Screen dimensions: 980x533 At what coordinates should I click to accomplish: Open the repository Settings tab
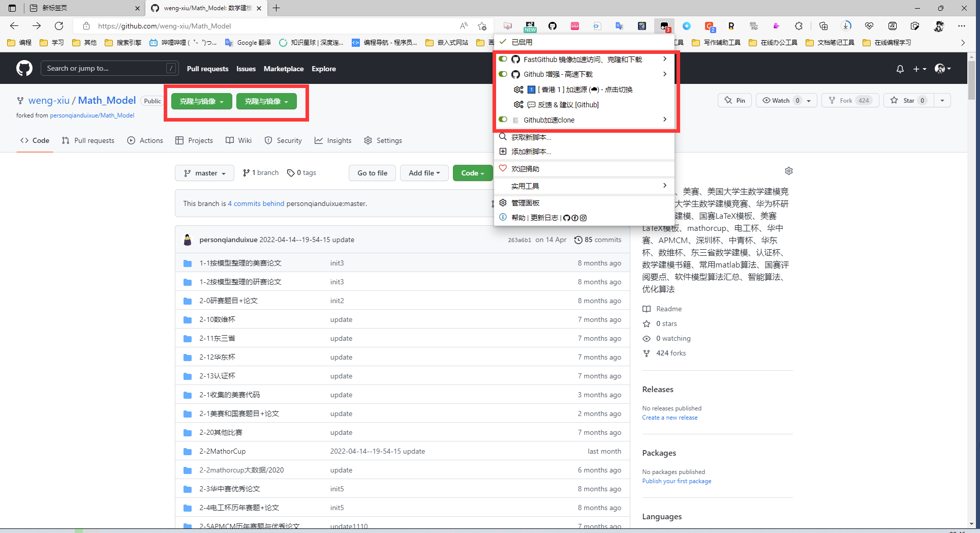click(x=383, y=140)
